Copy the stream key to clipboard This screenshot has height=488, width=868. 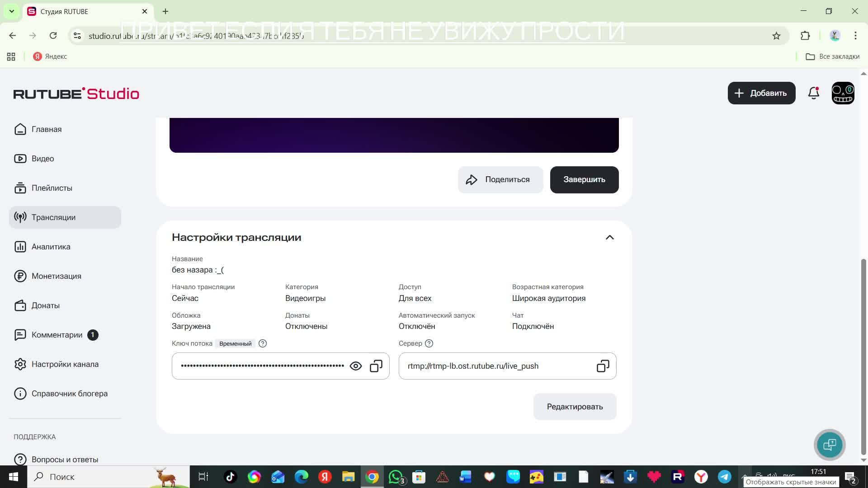tap(376, 366)
